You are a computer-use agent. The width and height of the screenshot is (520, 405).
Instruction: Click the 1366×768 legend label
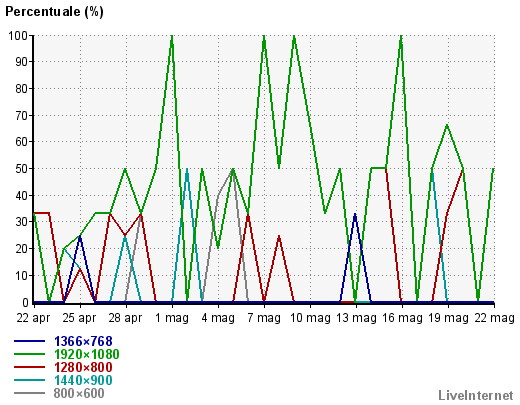point(83,341)
